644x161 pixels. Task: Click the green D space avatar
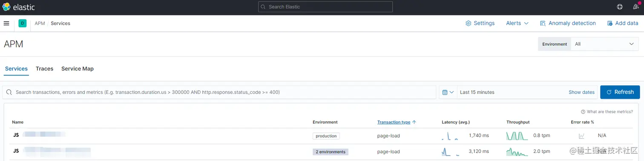(22, 23)
